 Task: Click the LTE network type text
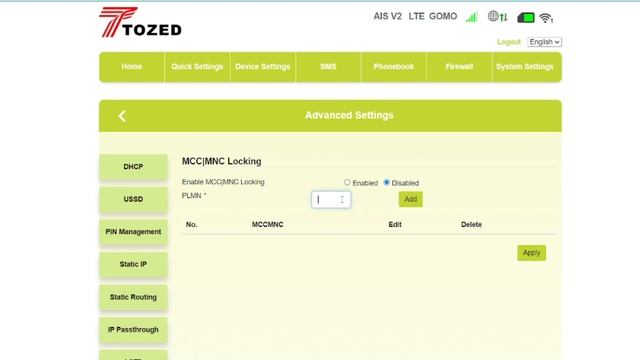(416, 17)
